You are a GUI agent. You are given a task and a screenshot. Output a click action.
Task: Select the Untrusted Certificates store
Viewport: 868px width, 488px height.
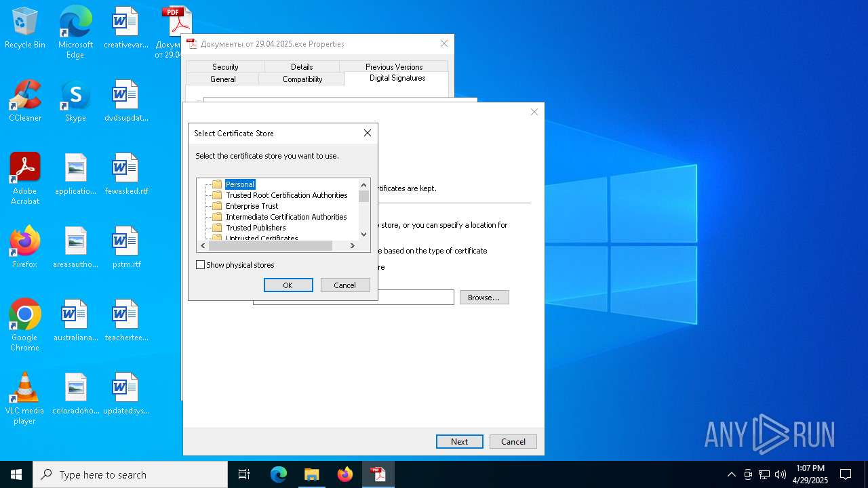pyautogui.click(x=262, y=238)
